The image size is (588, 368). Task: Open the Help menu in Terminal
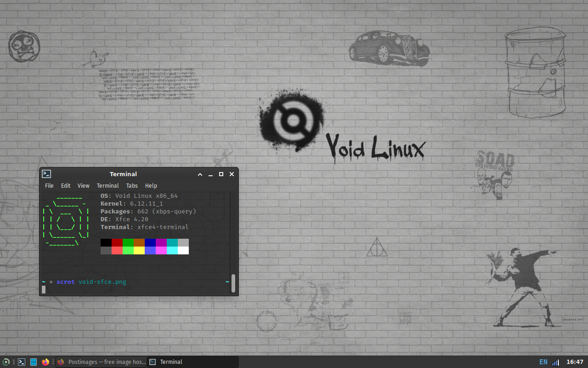point(151,186)
